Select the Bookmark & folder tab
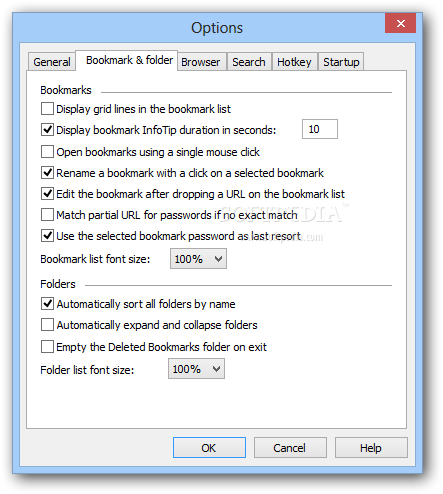The width and height of the screenshot is (443, 494). pyautogui.click(x=127, y=60)
